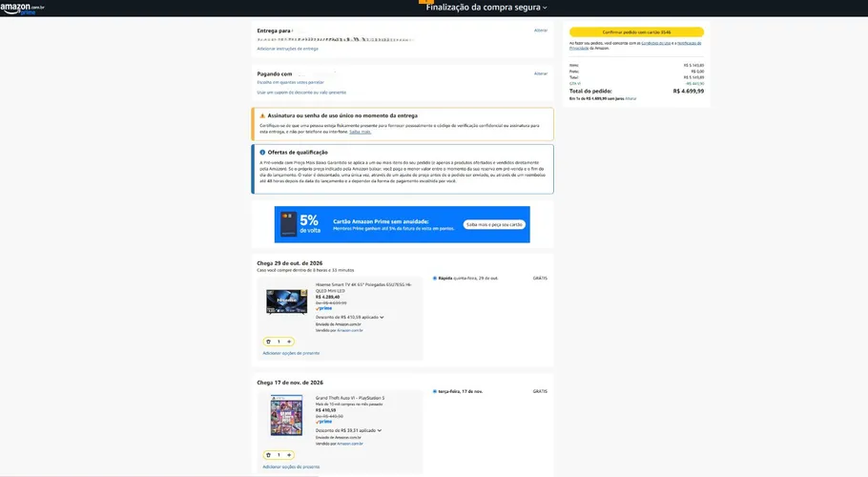Viewport: 868px width, 477px height.
Task: Increase Hisense TV quantity with the plus icon
Action: click(289, 342)
